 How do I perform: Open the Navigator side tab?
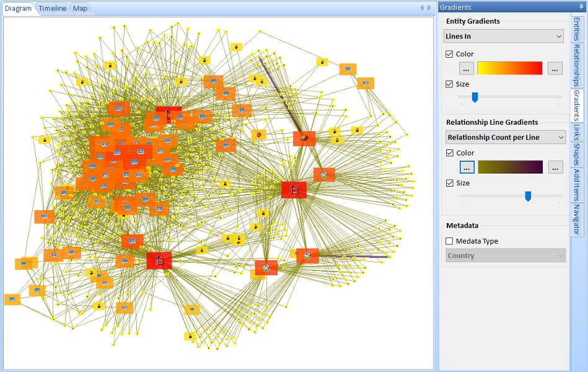576,219
